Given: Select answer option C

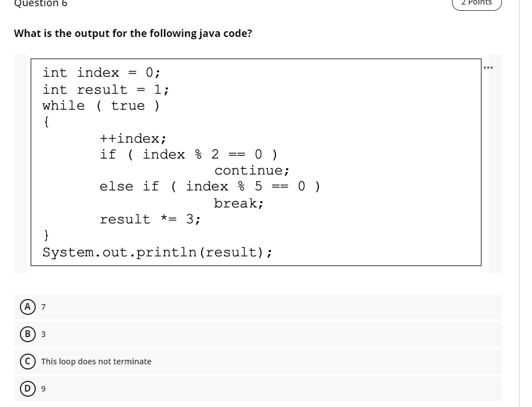Looking at the screenshot, I should point(28,362).
